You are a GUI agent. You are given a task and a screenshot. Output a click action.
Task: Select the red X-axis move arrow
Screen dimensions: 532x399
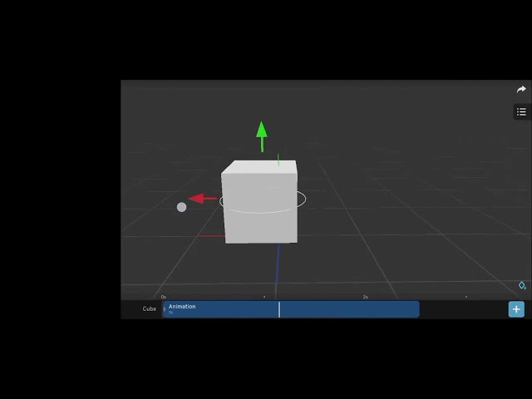[x=203, y=199]
